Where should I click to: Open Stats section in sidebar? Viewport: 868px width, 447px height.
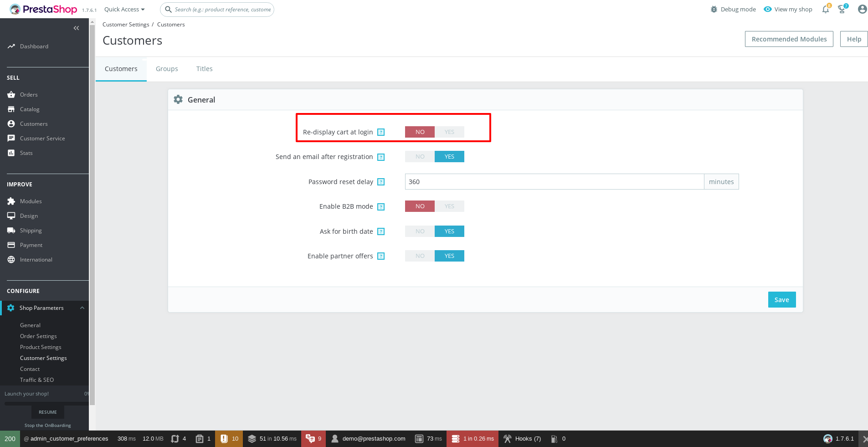point(26,153)
